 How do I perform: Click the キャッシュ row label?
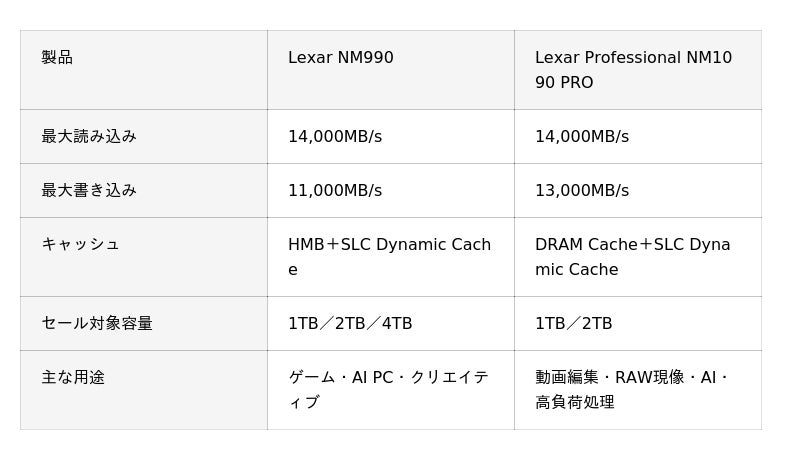tap(143, 257)
